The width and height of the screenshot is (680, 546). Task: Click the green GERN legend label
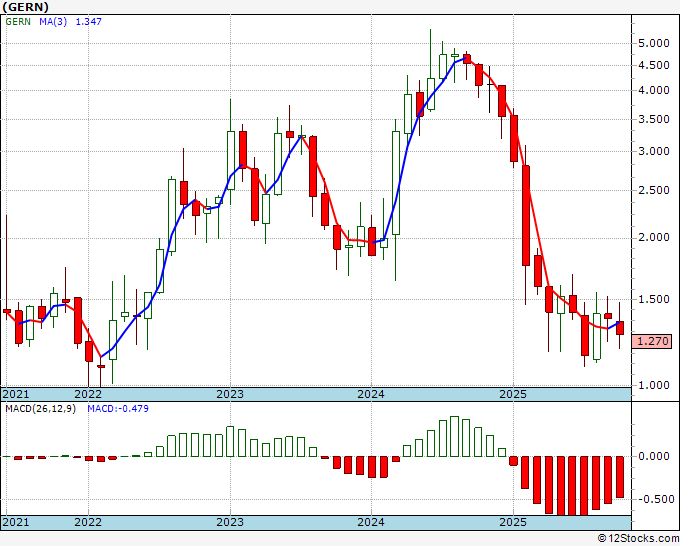click(x=18, y=21)
